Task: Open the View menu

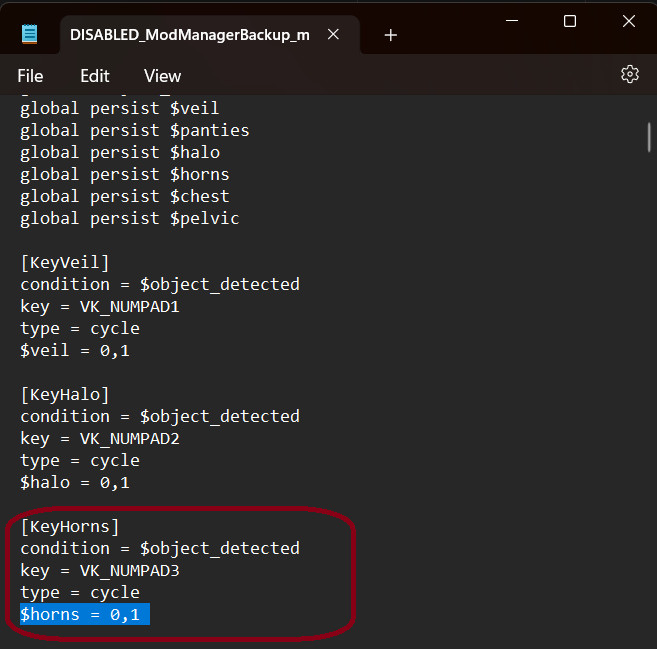Action: [162, 76]
